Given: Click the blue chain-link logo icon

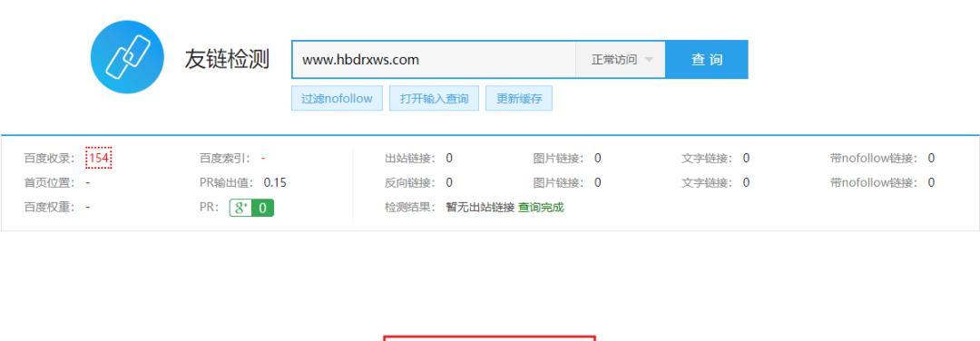Looking at the screenshot, I should tap(127, 57).
